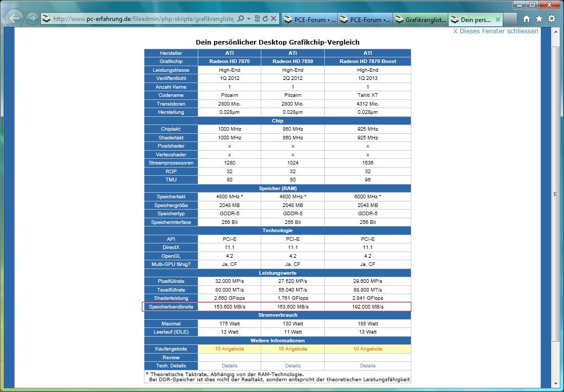Click the compatibility view icon in address bar
This screenshot has width=564, height=392.
coord(257,19)
